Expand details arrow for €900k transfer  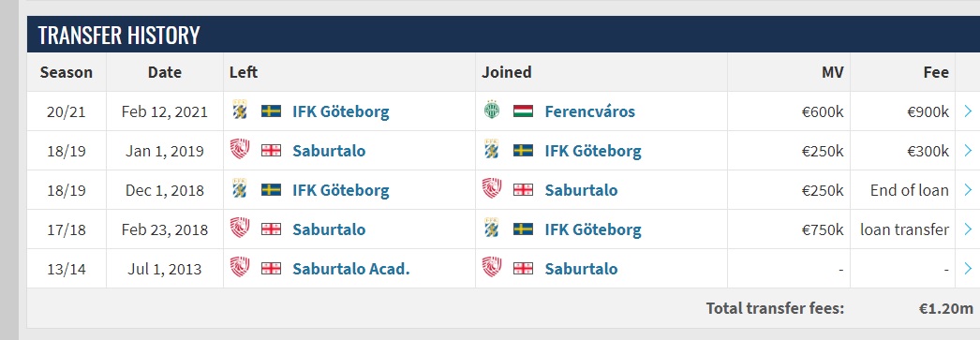[x=968, y=111]
